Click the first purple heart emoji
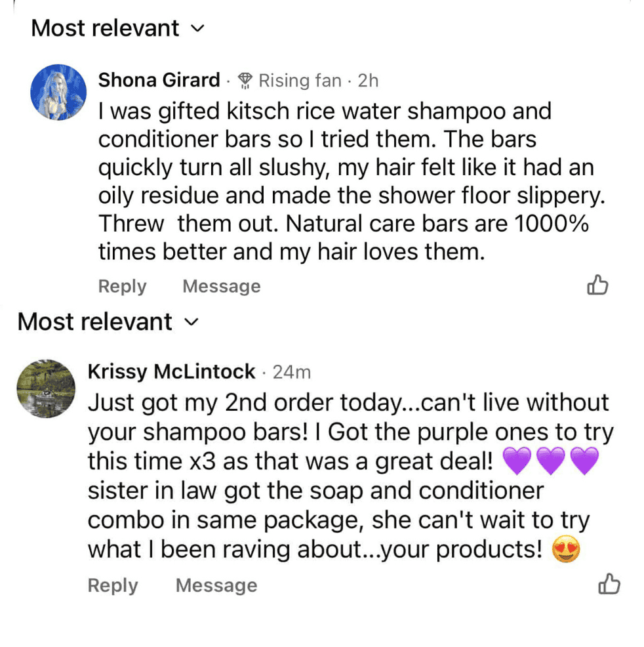644x647 pixels. pos(517,462)
